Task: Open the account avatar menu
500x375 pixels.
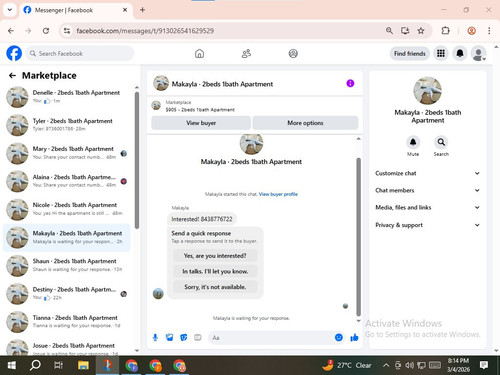Action: coord(478,53)
